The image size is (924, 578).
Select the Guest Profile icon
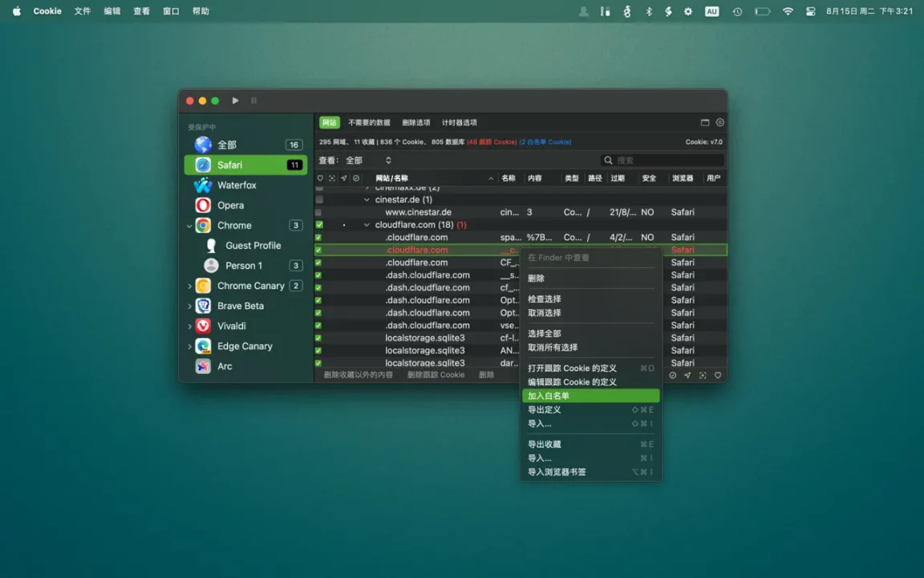[211, 246]
